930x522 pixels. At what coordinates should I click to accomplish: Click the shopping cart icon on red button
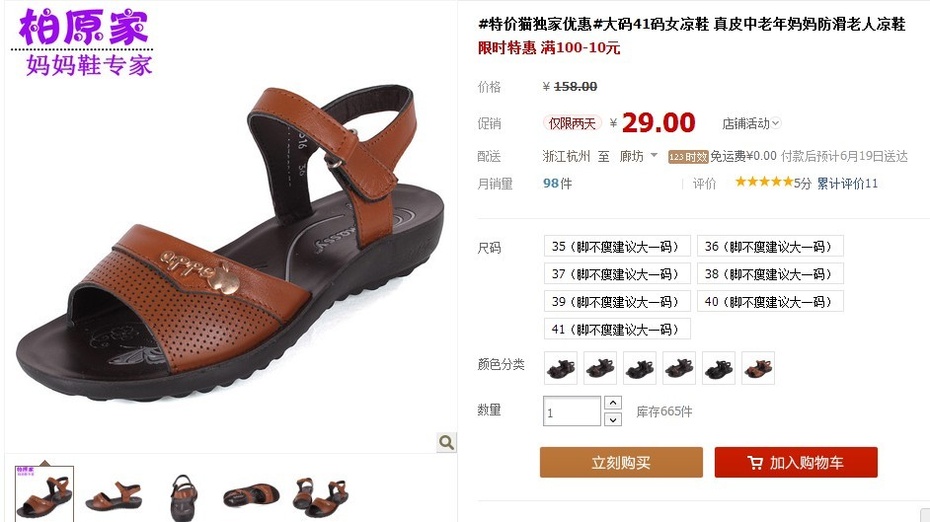coord(754,463)
